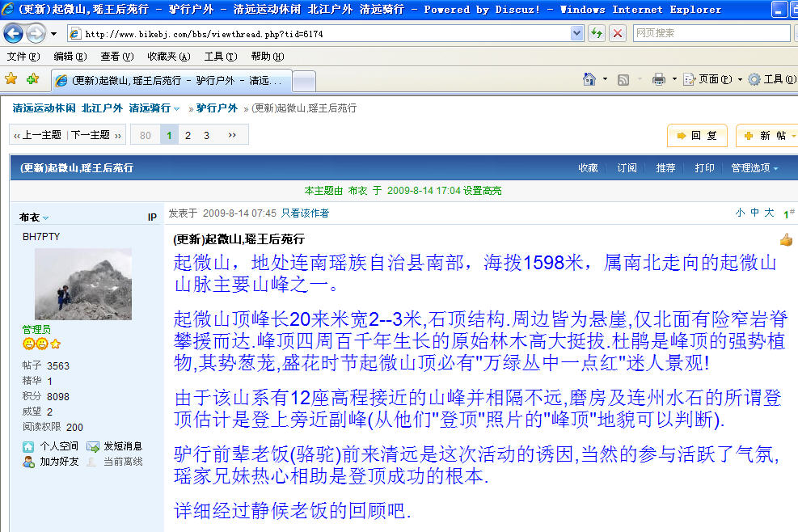Go to page 2 of the thread

[188, 135]
